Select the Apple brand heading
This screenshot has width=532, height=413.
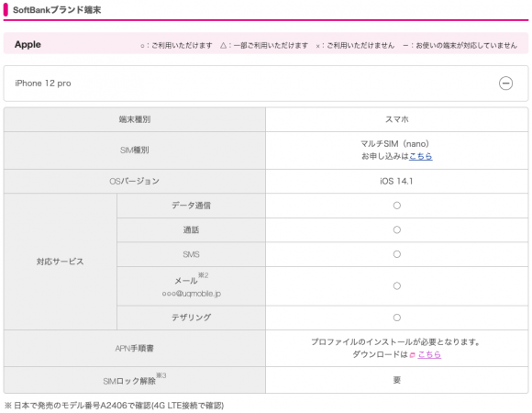click(x=28, y=44)
